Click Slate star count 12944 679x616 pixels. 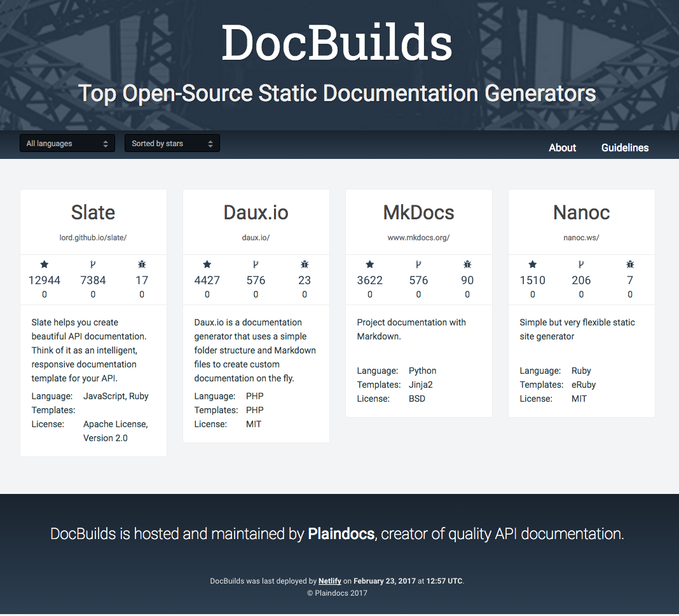point(44,280)
